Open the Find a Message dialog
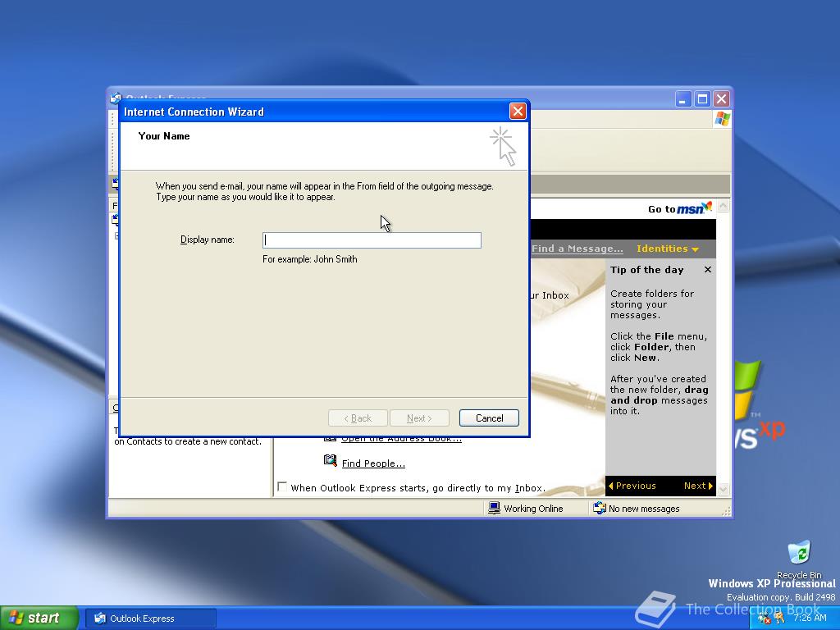The width and height of the screenshot is (840, 630). 577,248
